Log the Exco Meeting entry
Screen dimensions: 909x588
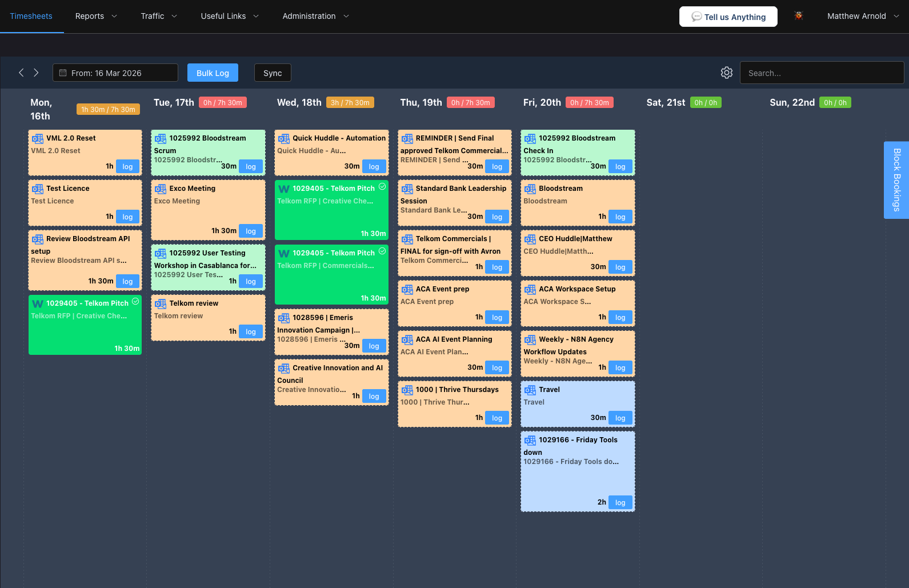251,231
